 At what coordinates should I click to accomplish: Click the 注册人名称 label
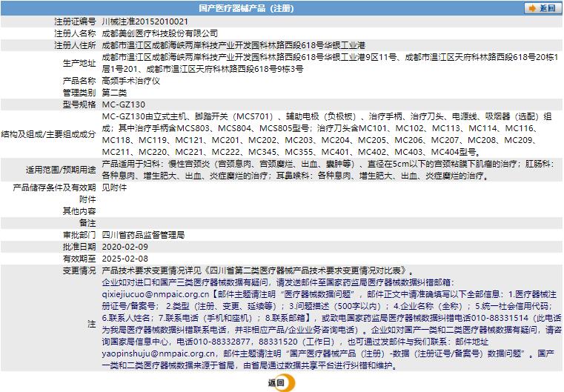click(75, 33)
